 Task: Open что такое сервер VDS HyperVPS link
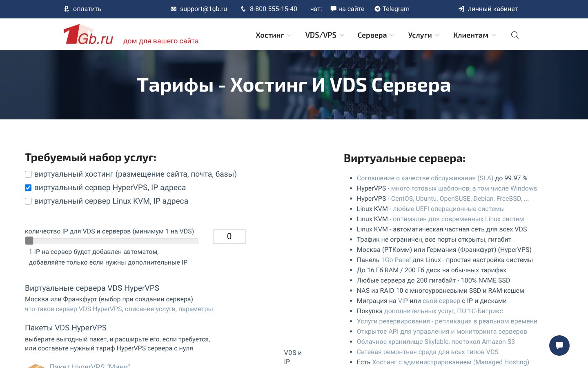click(x=119, y=309)
